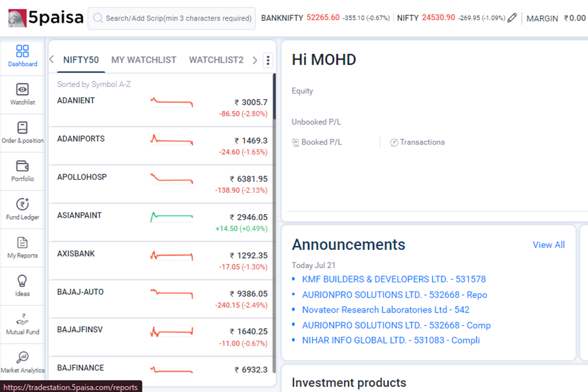Image resolution: width=588 pixels, height=392 pixels.
Task: Open AURIONPRO SOLUTIONS 532668 Comp announcement
Action: point(397,325)
